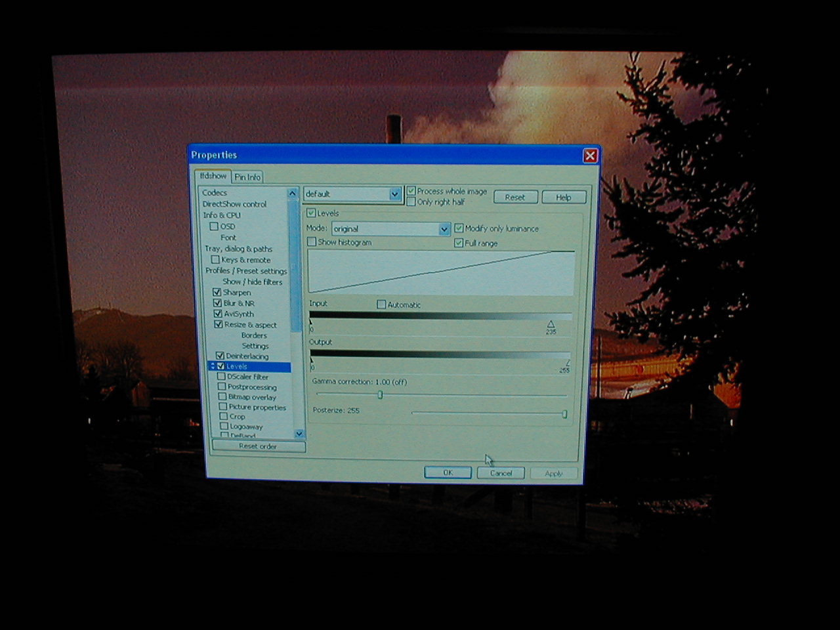Enable the Keys & remote checkbox
840x630 pixels.
pyautogui.click(x=215, y=260)
